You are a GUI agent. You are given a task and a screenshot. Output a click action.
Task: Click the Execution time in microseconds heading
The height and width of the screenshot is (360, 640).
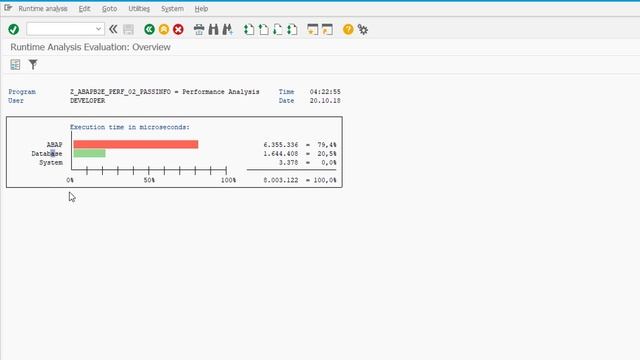pos(130,127)
